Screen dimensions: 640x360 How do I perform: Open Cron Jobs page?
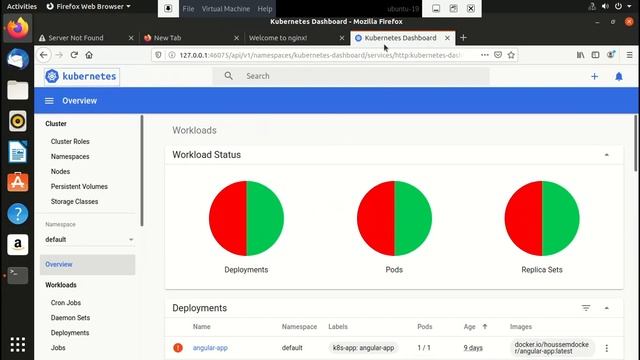(66, 302)
